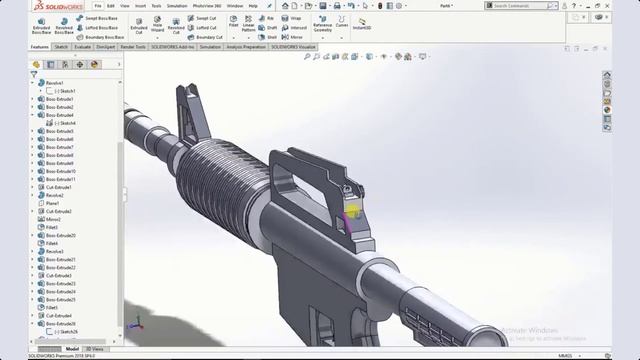Switch to the Evaluate ribbon tab
The height and width of the screenshot is (360, 640).
coord(82,47)
